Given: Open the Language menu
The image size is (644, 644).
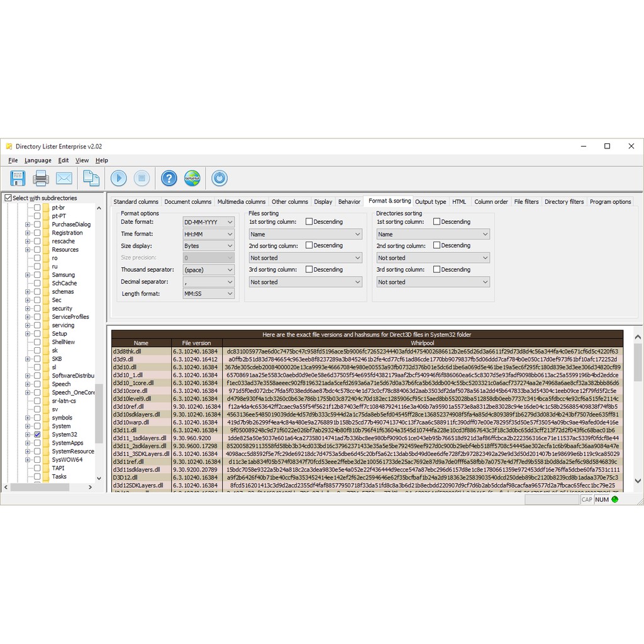Looking at the screenshot, I should [x=38, y=160].
